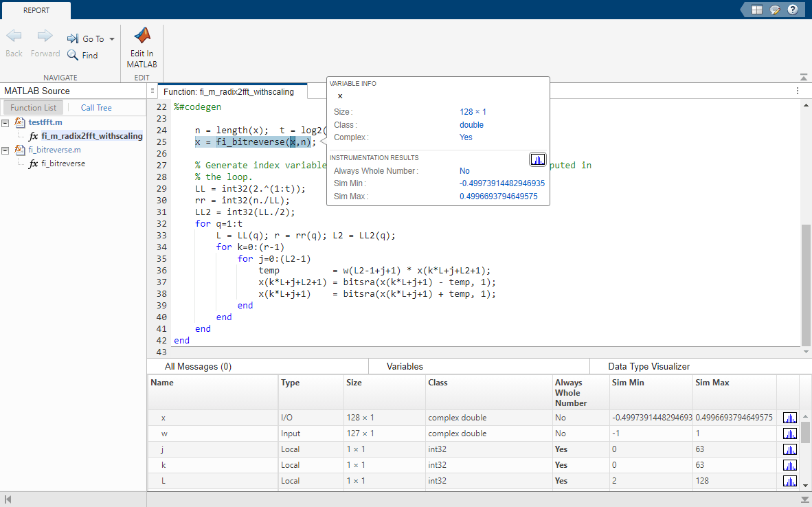The image size is (812, 507).
Task: Click the fx icon beside fi_m_radix2fft_withscaling
Action: pyautogui.click(x=33, y=136)
